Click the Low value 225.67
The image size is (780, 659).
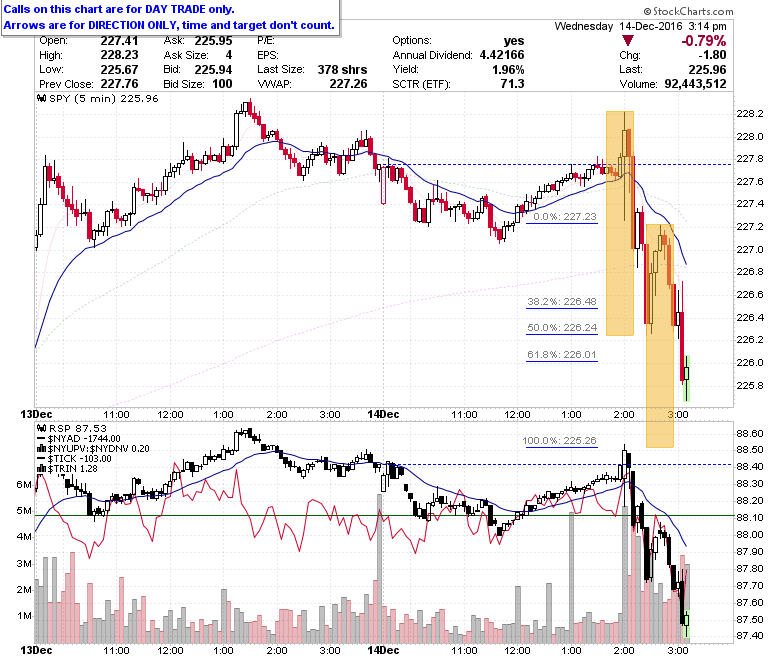(119, 70)
